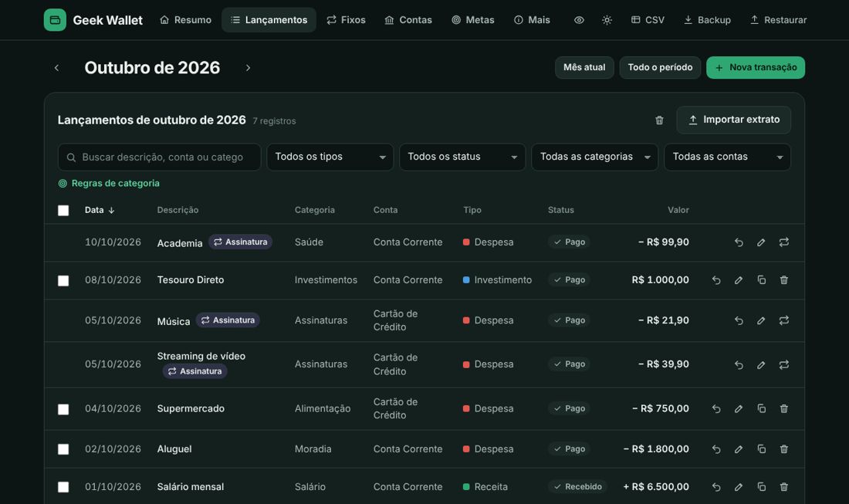This screenshot has width=849, height=504.
Task: Tick the Aluguel row checkbox
Action: tap(63, 449)
